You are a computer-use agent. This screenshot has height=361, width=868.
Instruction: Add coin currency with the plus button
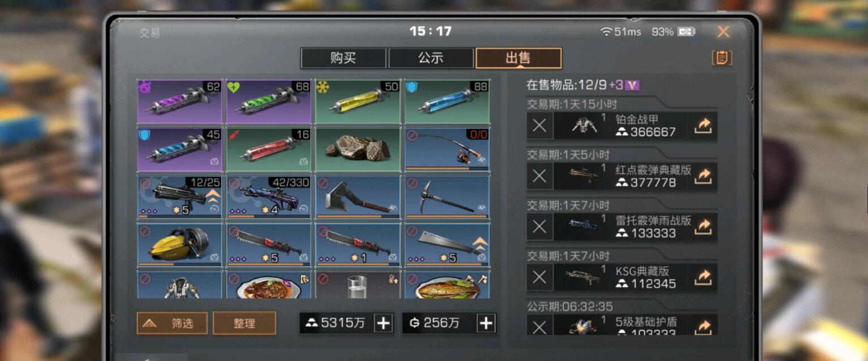click(x=486, y=323)
